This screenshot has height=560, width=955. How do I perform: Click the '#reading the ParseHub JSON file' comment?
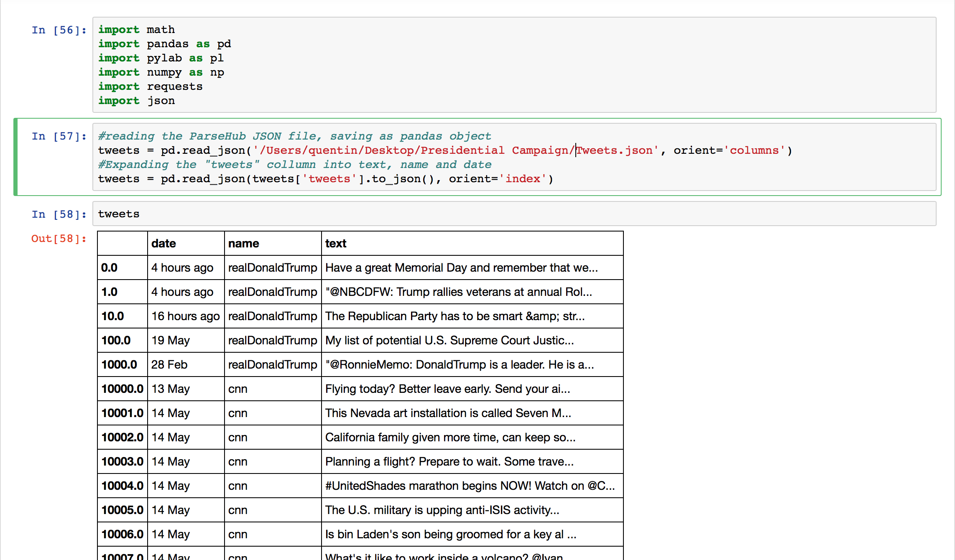pos(295,136)
